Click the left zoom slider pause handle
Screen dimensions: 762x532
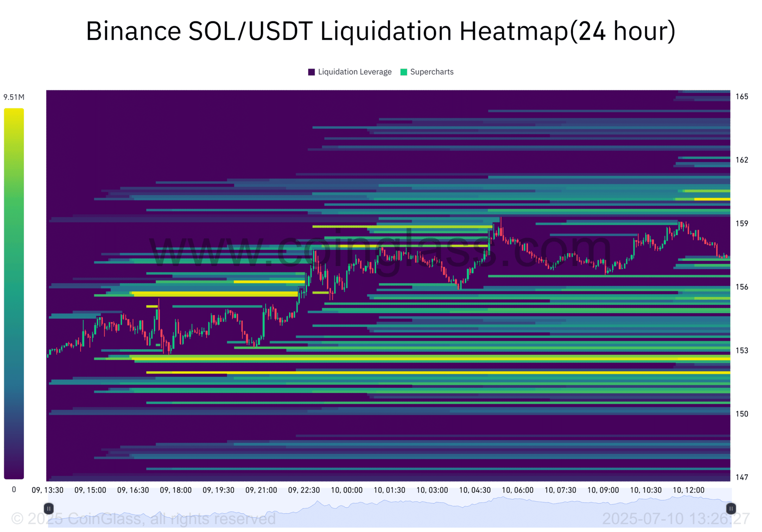click(49, 508)
